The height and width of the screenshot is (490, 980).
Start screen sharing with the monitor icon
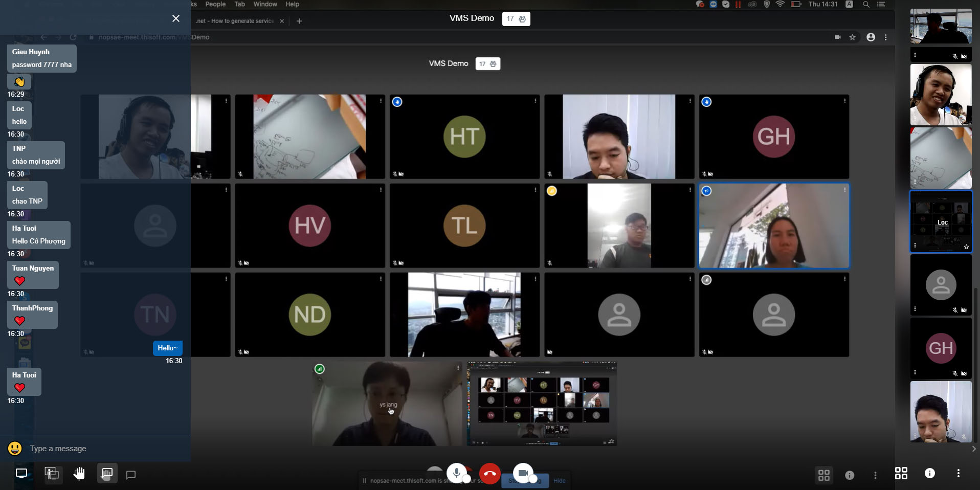21,474
